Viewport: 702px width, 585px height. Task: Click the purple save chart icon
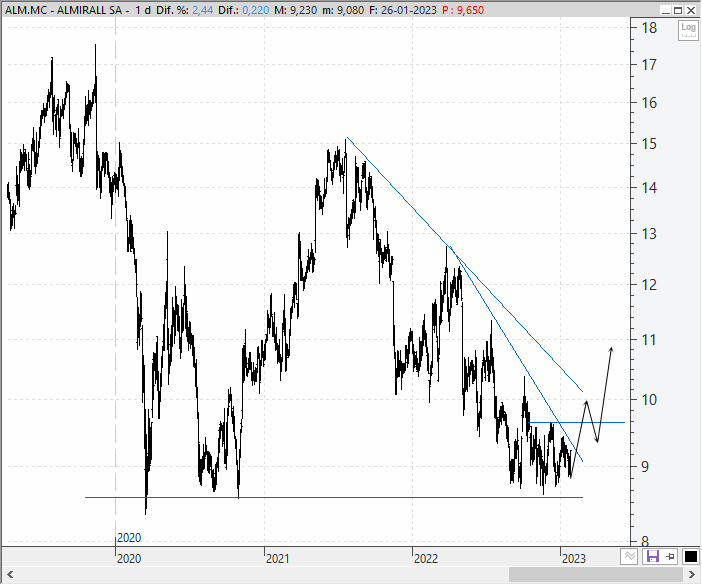point(653,556)
